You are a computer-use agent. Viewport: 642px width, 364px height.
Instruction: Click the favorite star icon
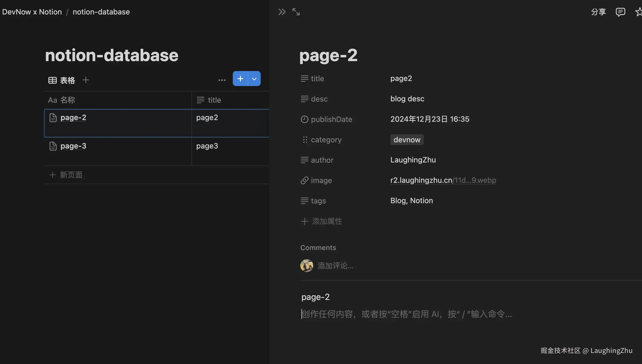coord(639,12)
